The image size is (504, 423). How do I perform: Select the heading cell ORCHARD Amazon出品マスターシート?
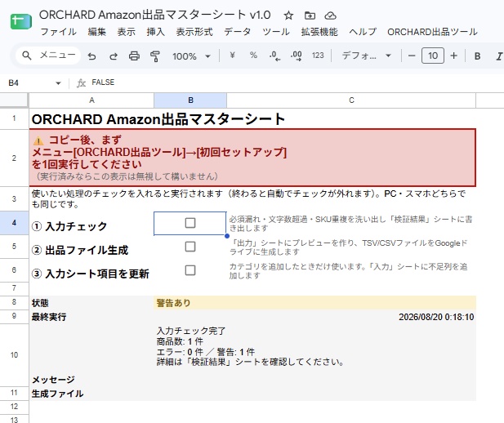point(252,119)
